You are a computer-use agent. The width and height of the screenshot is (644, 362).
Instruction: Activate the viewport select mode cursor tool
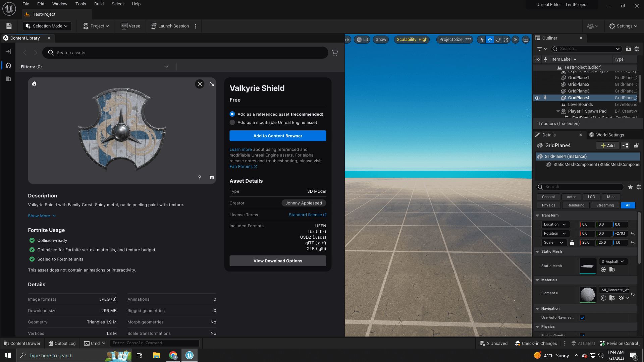coord(482,40)
